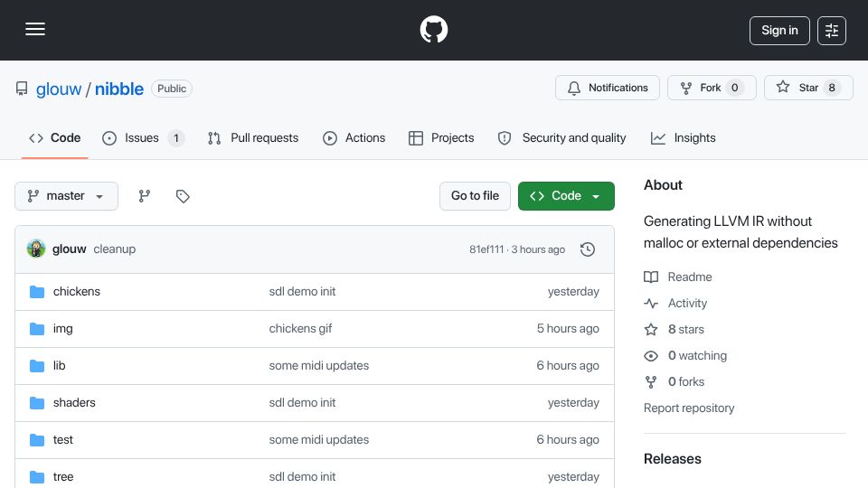Open the img folder
The width and height of the screenshot is (868, 488).
click(63, 329)
